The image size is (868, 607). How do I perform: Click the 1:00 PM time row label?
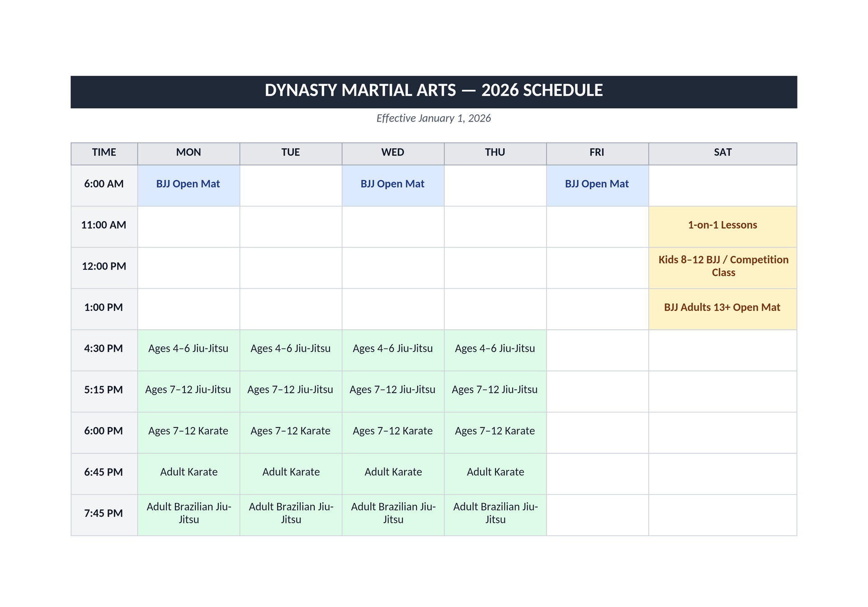tap(104, 309)
